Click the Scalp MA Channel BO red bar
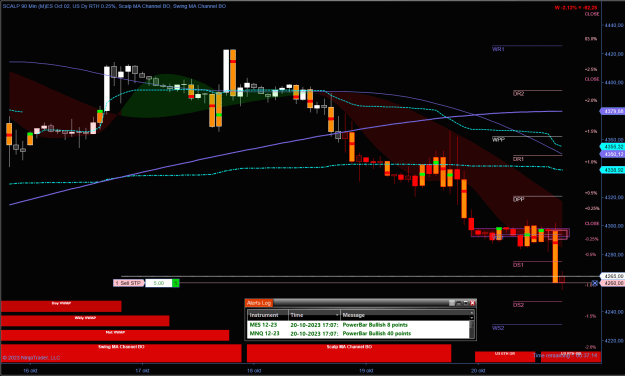 [349, 353]
